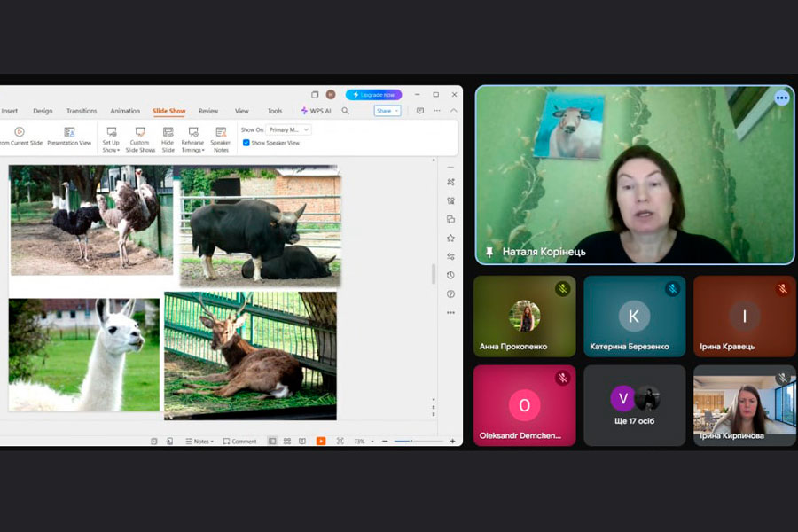This screenshot has width=798, height=532.
Task: Click the ribbon search magnifier icon
Action: pyautogui.click(x=345, y=111)
